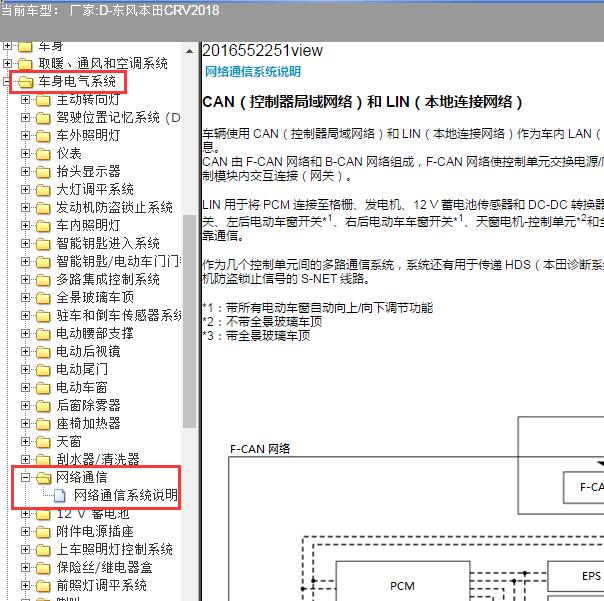Open the 网络通信系统说明 blue heading link

[x=253, y=72]
